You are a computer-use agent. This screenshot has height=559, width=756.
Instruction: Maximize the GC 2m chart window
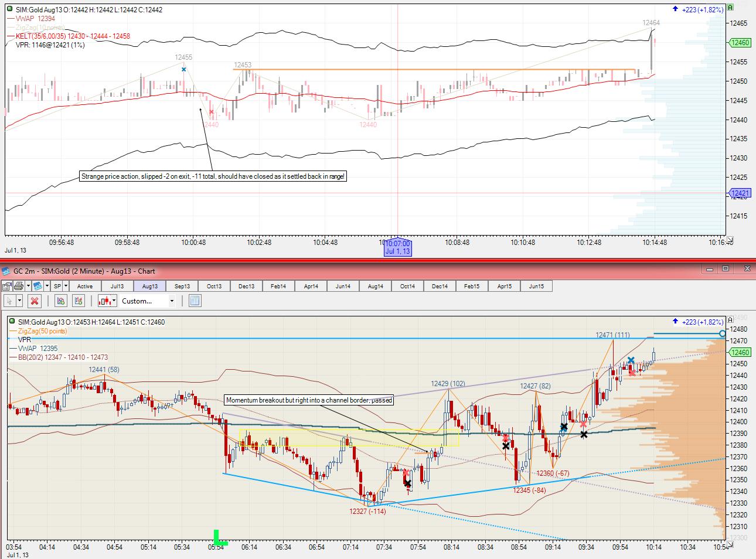726,268
